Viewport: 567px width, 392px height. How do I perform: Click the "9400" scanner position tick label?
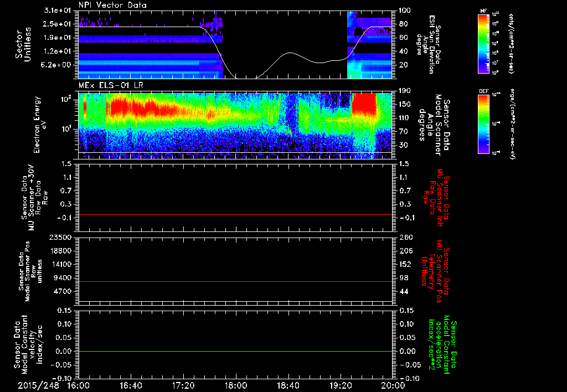coord(63,278)
